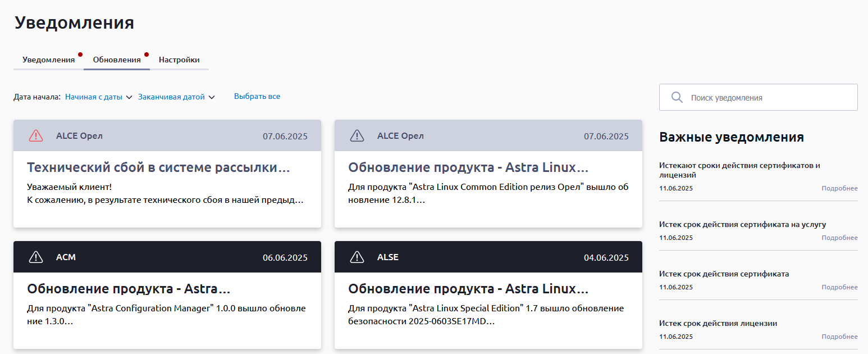
Task: Click the 'Выбрать все' link
Action: coord(257,97)
